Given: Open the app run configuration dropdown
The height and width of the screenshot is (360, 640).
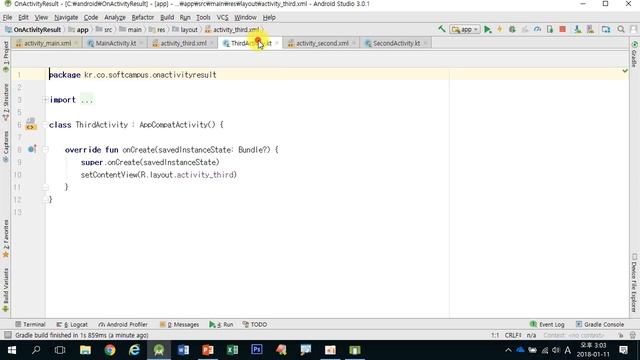Looking at the screenshot, I should (x=465, y=29).
